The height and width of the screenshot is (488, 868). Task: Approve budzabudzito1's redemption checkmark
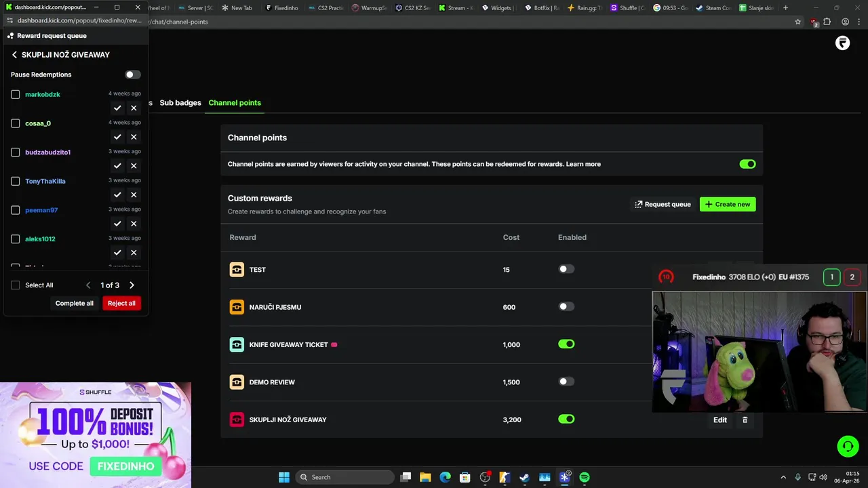(x=117, y=166)
